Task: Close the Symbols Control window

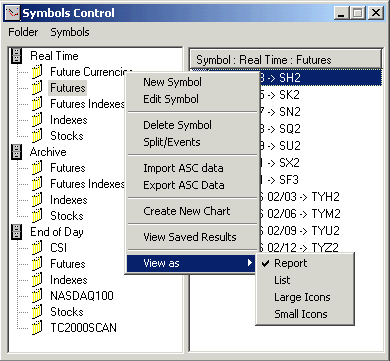Action: click(376, 13)
